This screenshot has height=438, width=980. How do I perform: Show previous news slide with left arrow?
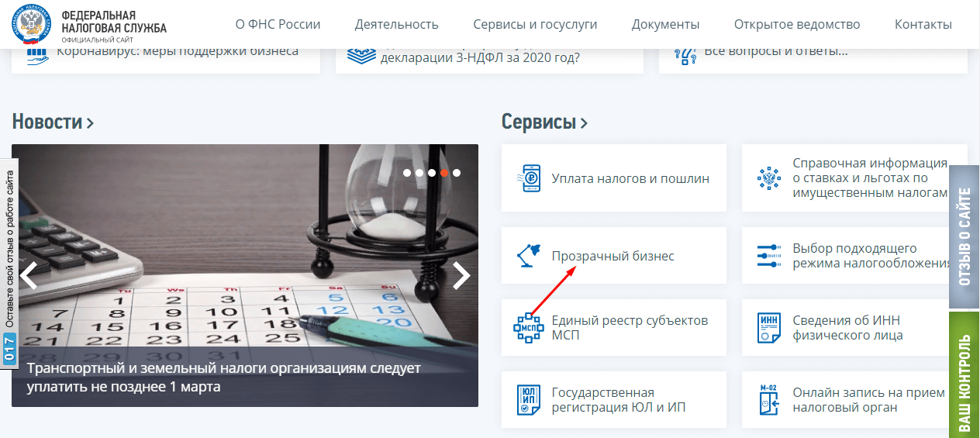tap(29, 275)
